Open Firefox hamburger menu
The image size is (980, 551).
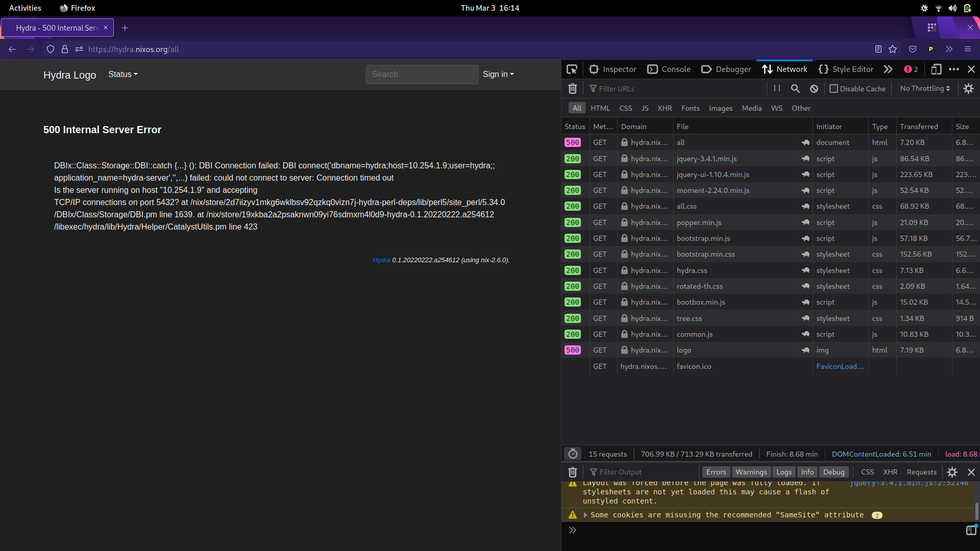pos(968,49)
